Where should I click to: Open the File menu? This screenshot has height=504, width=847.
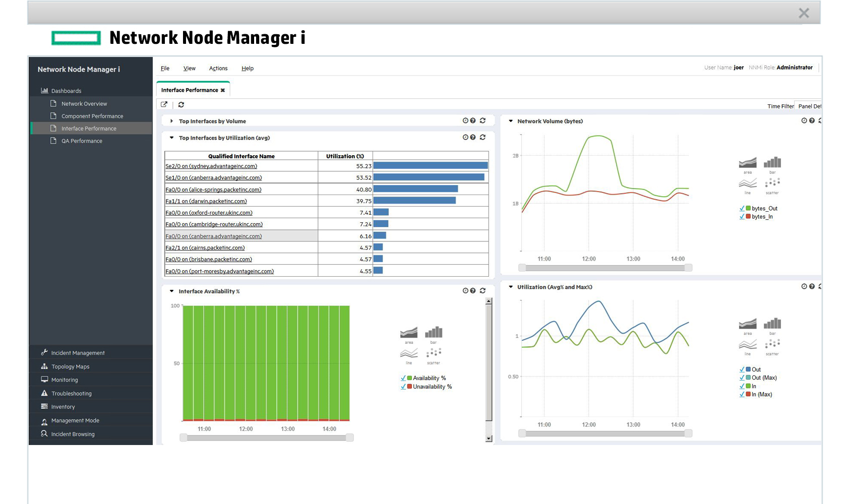165,68
